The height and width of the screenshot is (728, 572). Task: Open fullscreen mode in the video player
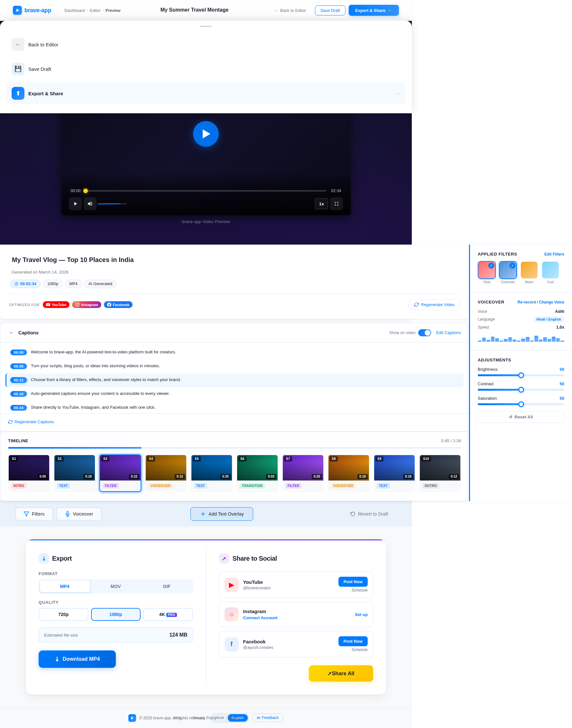coord(336,204)
